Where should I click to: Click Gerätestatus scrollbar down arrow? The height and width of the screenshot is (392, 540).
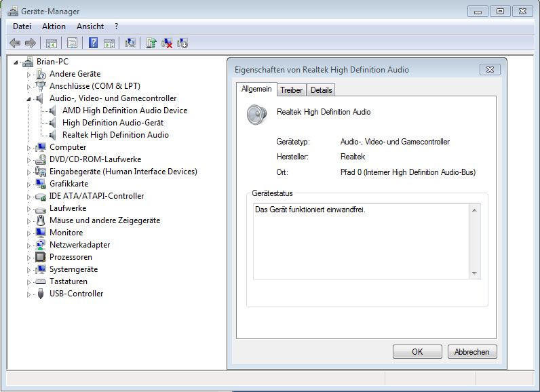tap(474, 273)
